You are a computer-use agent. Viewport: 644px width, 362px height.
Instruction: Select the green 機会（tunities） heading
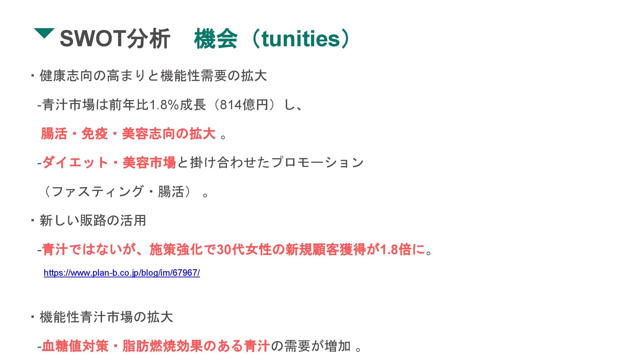click(272, 39)
